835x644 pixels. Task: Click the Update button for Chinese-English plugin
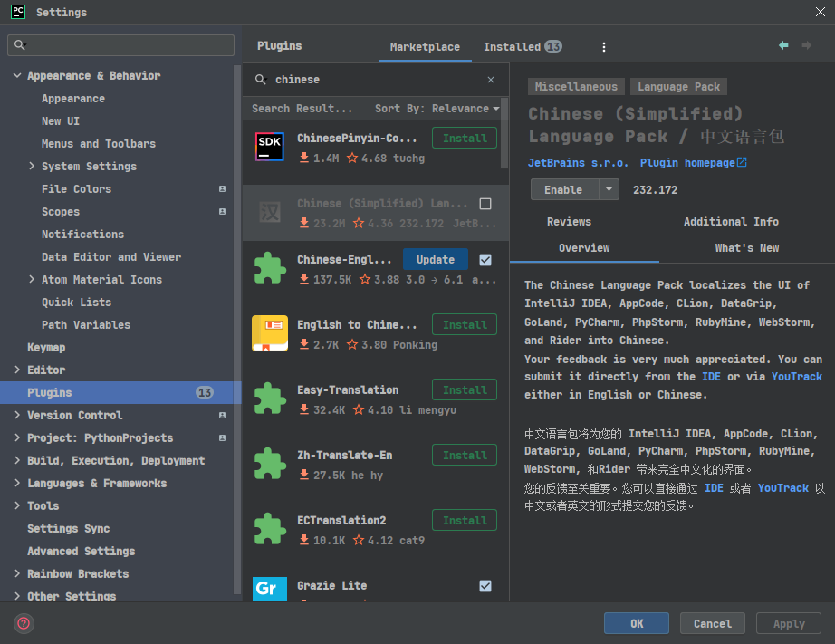435,259
